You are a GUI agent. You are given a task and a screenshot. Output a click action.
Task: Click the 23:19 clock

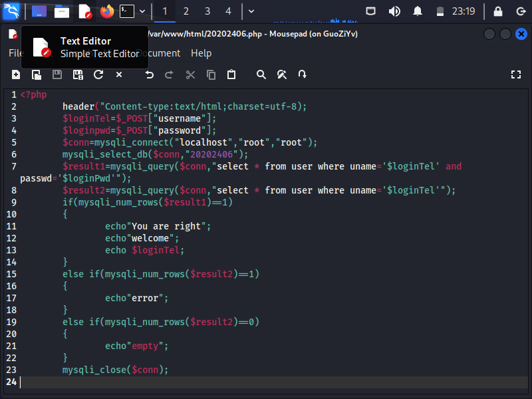[464, 11]
